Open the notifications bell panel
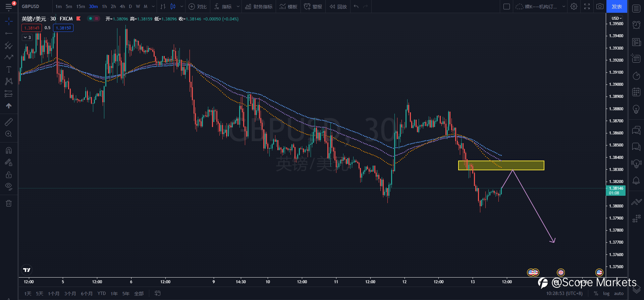 coord(636,181)
